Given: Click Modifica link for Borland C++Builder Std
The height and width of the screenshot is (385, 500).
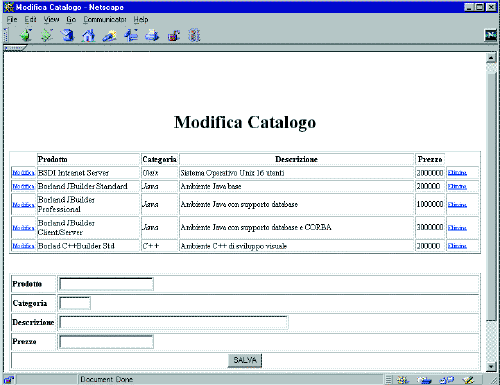Looking at the screenshot, I should [x=23, y=246].
